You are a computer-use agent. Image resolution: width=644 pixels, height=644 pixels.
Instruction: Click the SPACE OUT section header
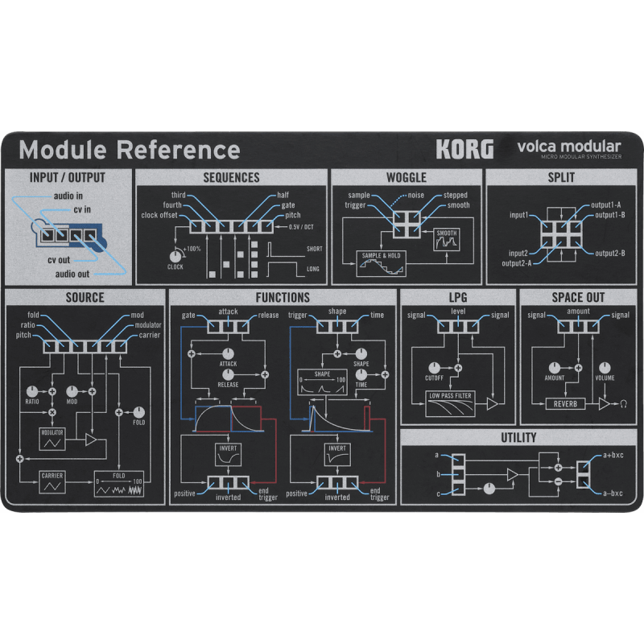[x=578, y=297]
